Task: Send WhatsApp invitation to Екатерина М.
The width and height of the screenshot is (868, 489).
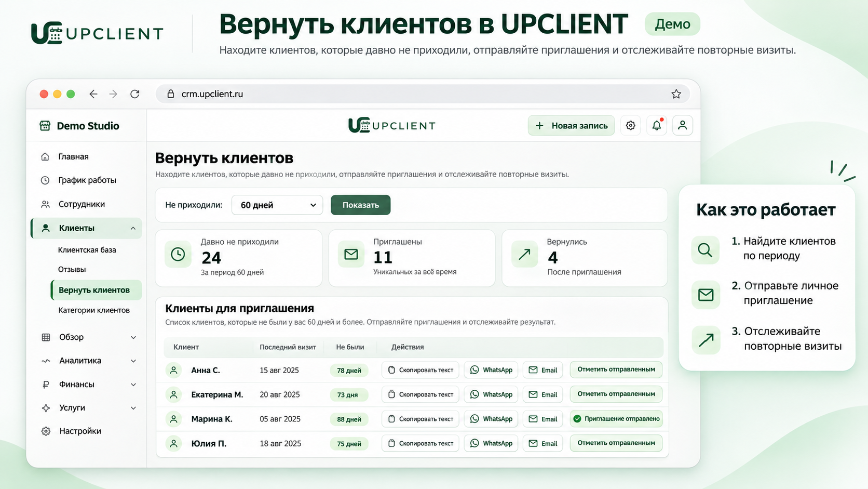Action: pyautogui.click(x=491, y=394)
